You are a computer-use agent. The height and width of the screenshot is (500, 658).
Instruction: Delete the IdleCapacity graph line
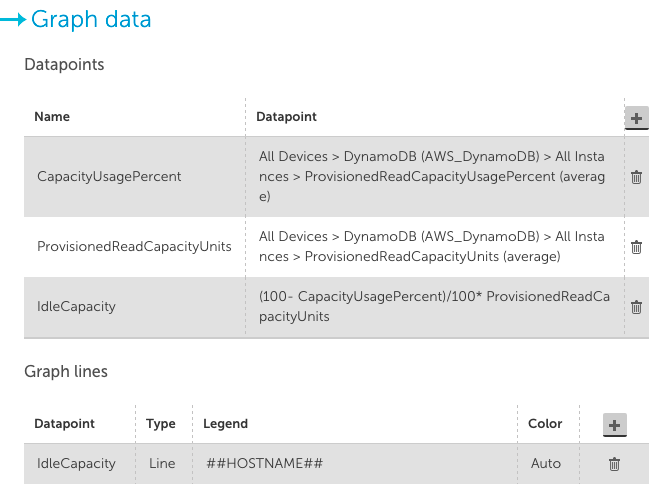(x=614, y=464)
